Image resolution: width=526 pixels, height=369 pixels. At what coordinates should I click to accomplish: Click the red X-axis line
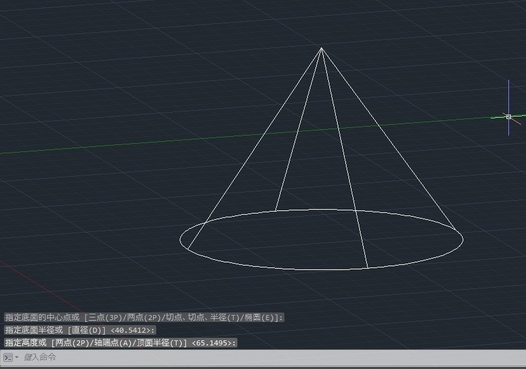tap(40, 285)
